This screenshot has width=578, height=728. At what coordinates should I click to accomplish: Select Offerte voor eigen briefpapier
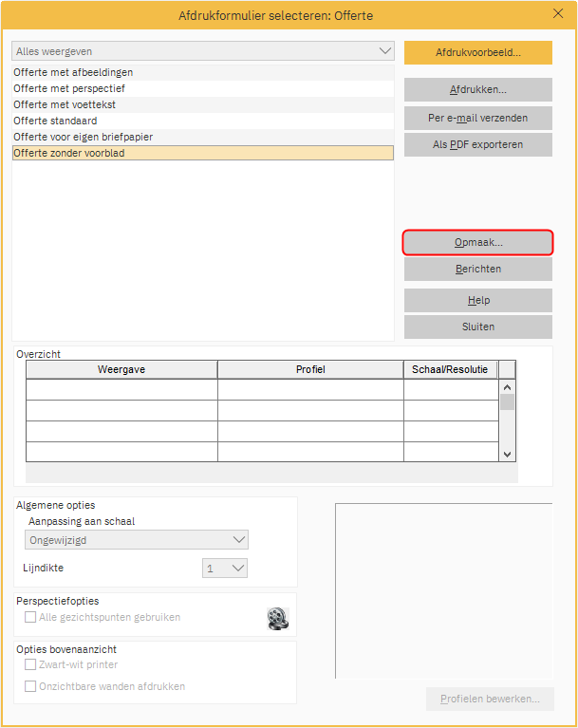203,137
